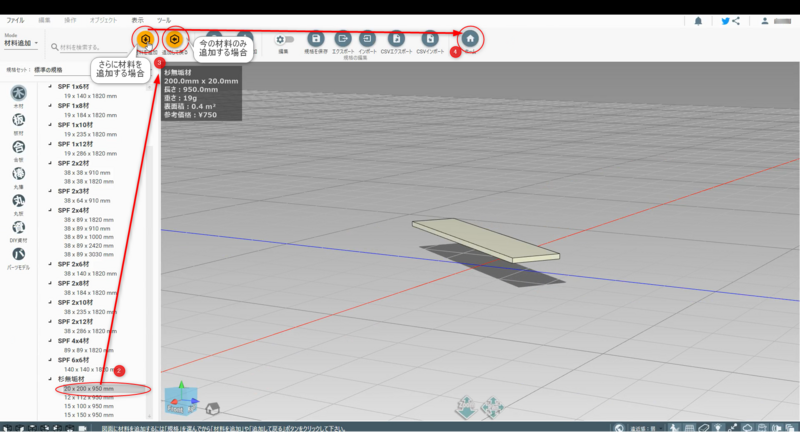Viewport: 800px width, 434px height.
Task: Collapse the 杉無垢材 group
Action: click(50, 379)
